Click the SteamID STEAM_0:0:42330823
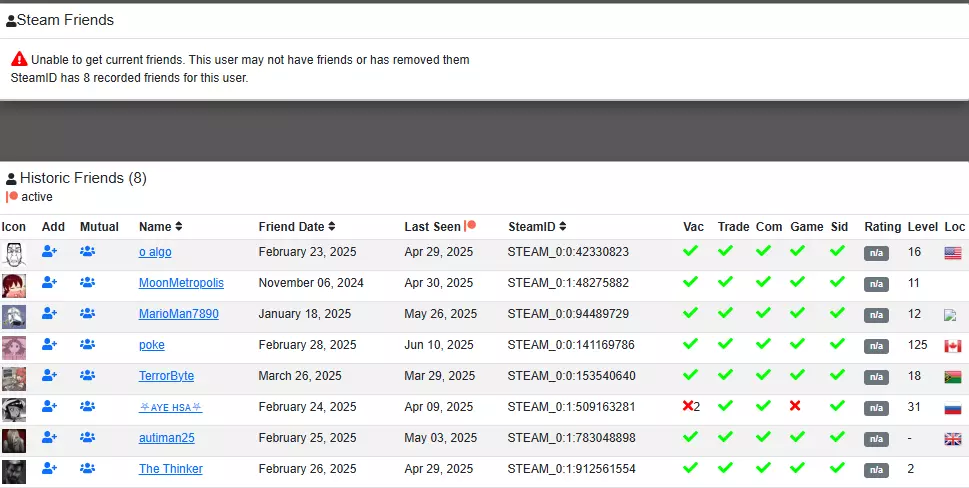The height and width of the screenshot is (488, 969). pos(568,252)
